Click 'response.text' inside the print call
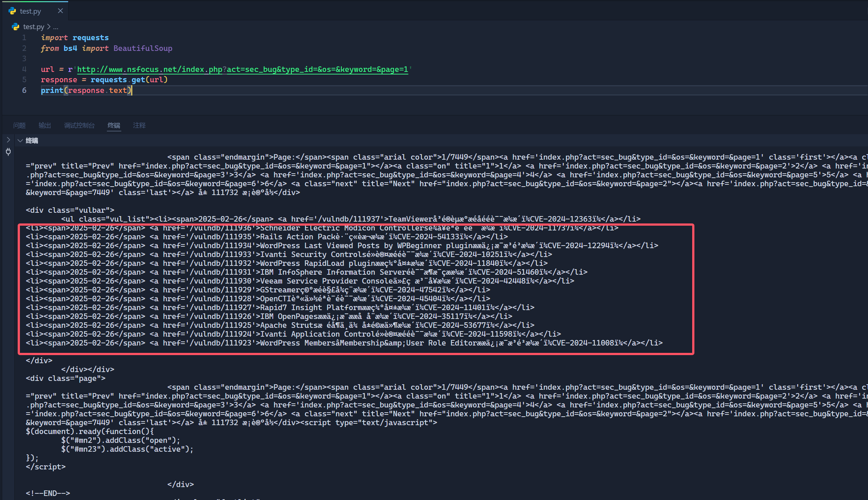The height and width of the screenshot is (500, 868). coord(97,90)
